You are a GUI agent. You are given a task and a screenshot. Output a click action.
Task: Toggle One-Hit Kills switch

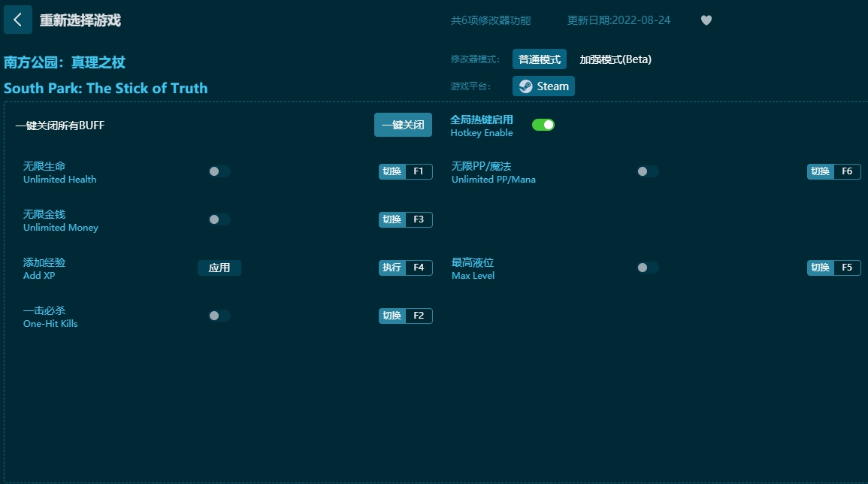(219, 316)
